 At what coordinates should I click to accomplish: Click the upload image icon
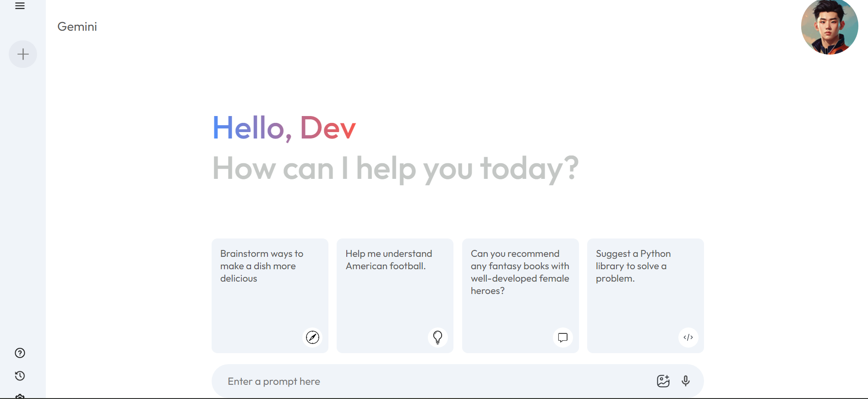[x=663, y=381]
